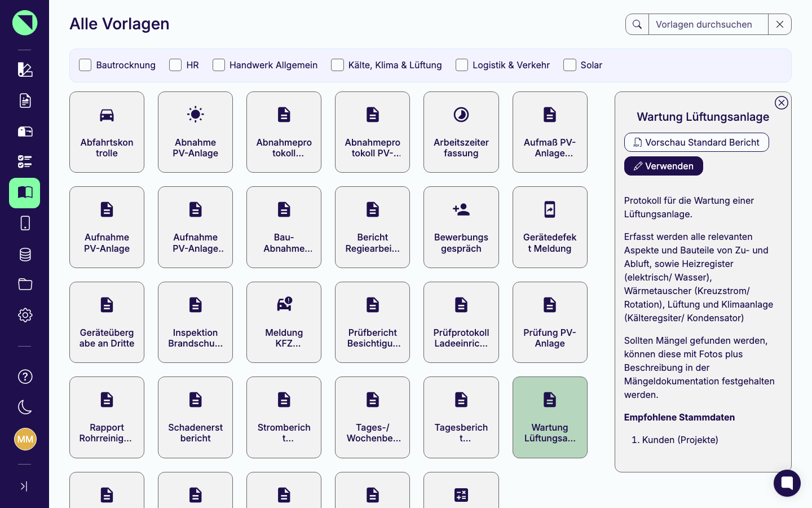Open the help question mark icon
812x508 pixels.
25,376
